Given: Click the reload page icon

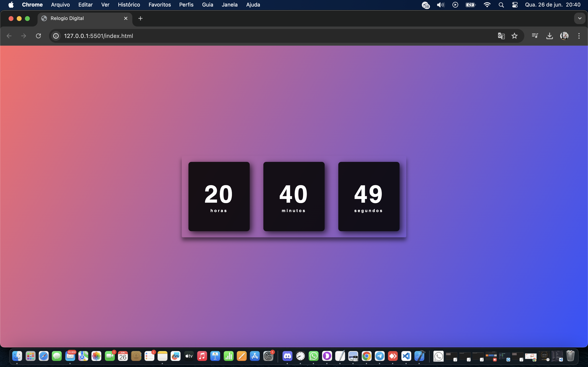Looking at the screenshot, I should pos(38,36).
